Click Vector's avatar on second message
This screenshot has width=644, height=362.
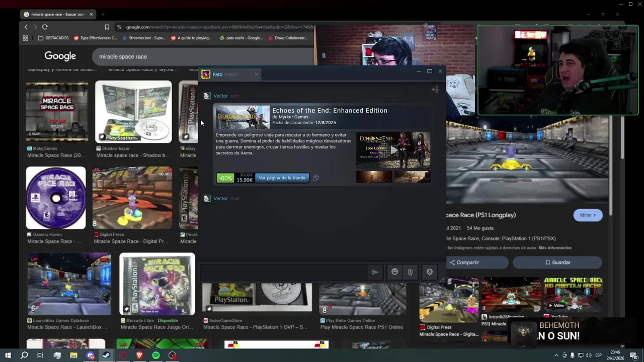tap(206, 199)
